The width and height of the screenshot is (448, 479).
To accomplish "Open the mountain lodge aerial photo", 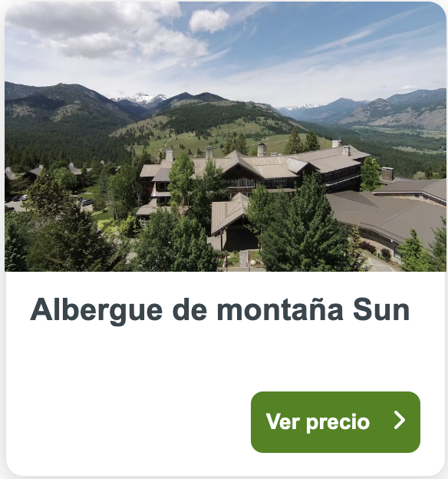I will pyautogui.click(x=226, y=137).
